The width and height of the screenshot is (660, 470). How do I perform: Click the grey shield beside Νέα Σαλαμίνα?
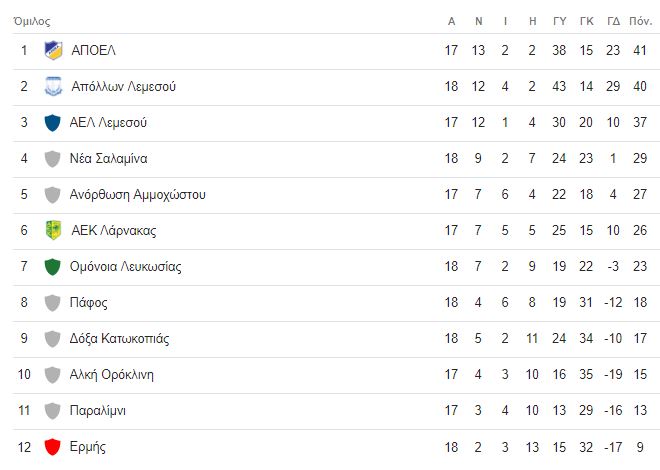tap(53, 159)
